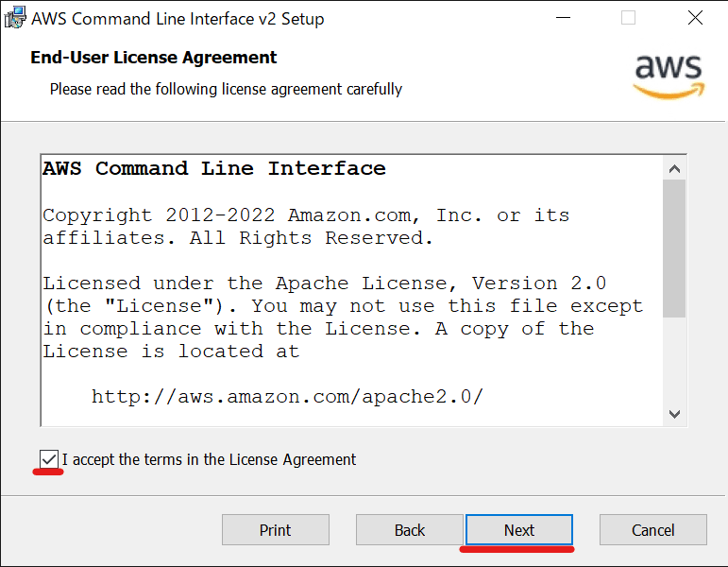728x567 pixels.
Task: Go Back to the previous setup step
Action: point(410,530)
